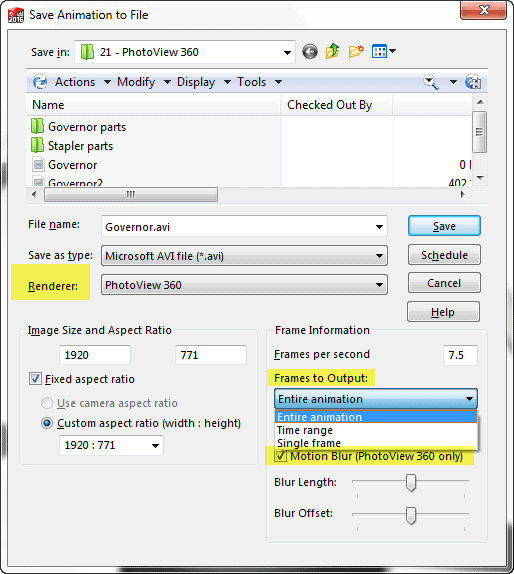Open the Save as type dropdown
This screenshot has height=574, width=514.
pos(244,256)
